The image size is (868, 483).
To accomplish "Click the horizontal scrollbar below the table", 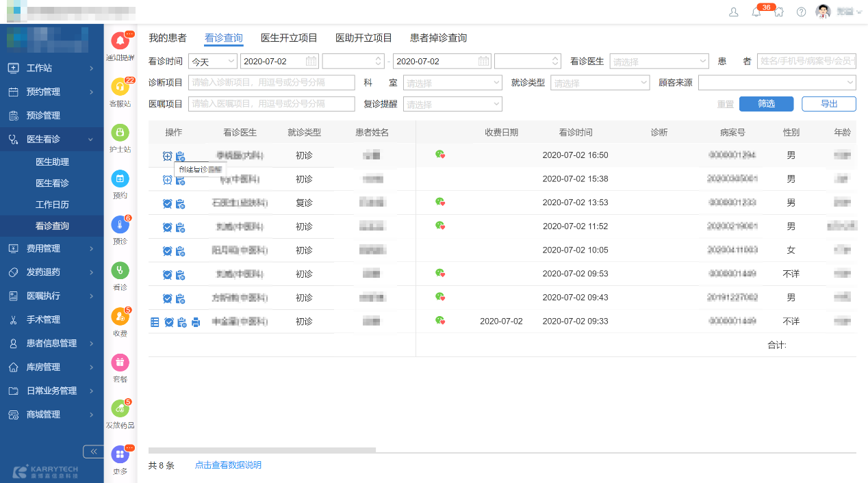I will (262, 450).
